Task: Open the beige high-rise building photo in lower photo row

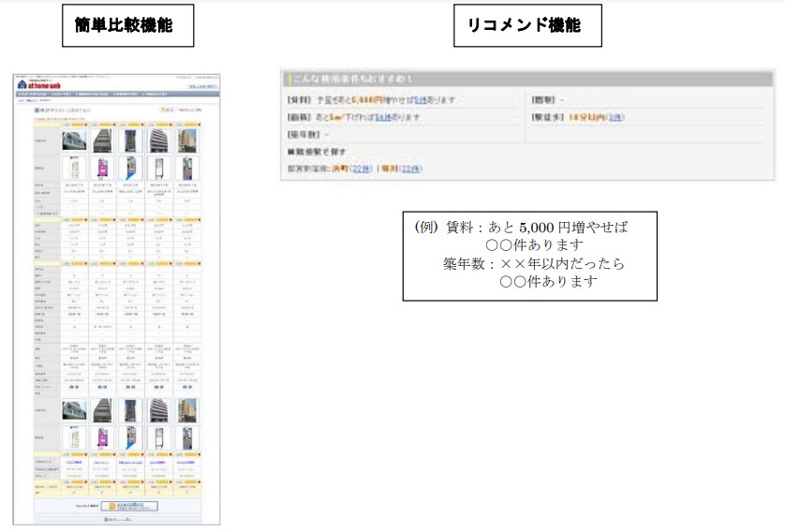Action: 187,410
